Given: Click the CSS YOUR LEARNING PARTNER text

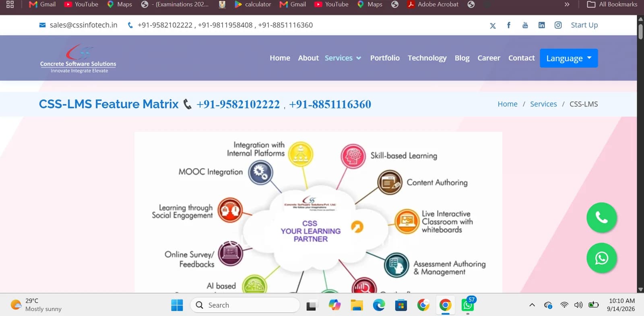Looking at the screenshot, I should 310,231.
